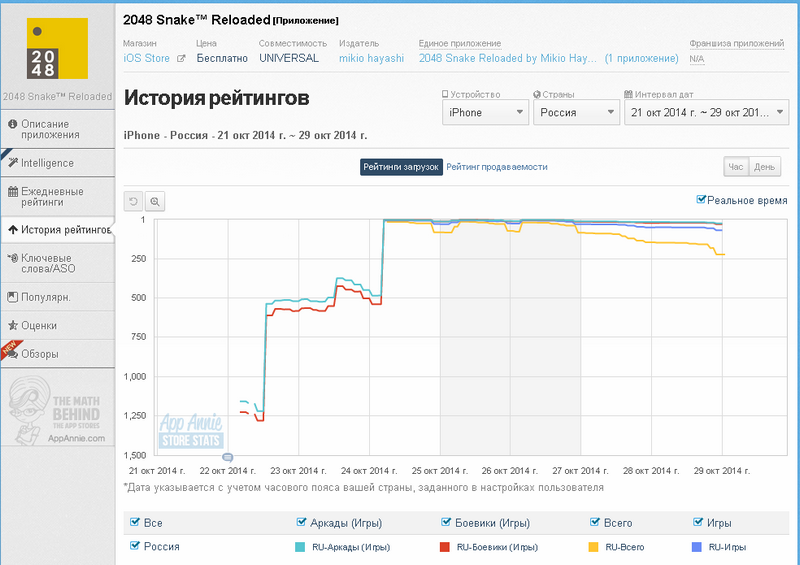The height and width of the screenshot is (565, 800).
Task: Click The Math Behind AppAnnie.com banner
Action: (x=57, y=411)
